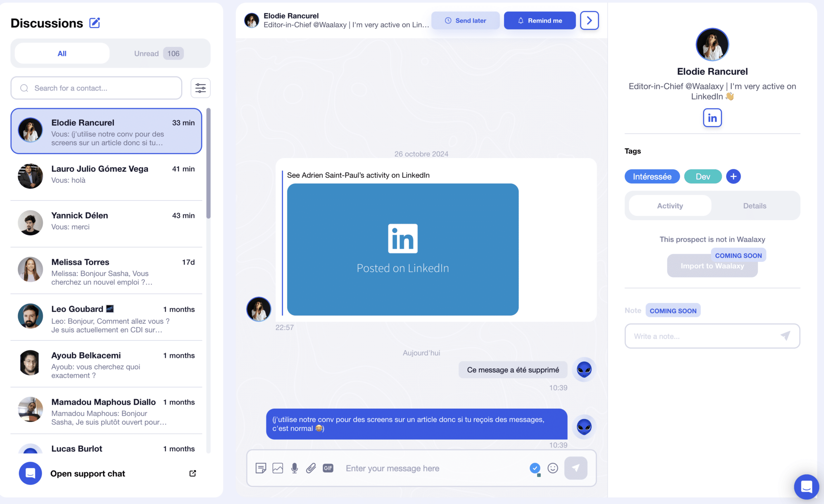Viewport: 824px width, 504px height.
Task: Attach a file using paperclip icon
Action: tap(311, 468)
